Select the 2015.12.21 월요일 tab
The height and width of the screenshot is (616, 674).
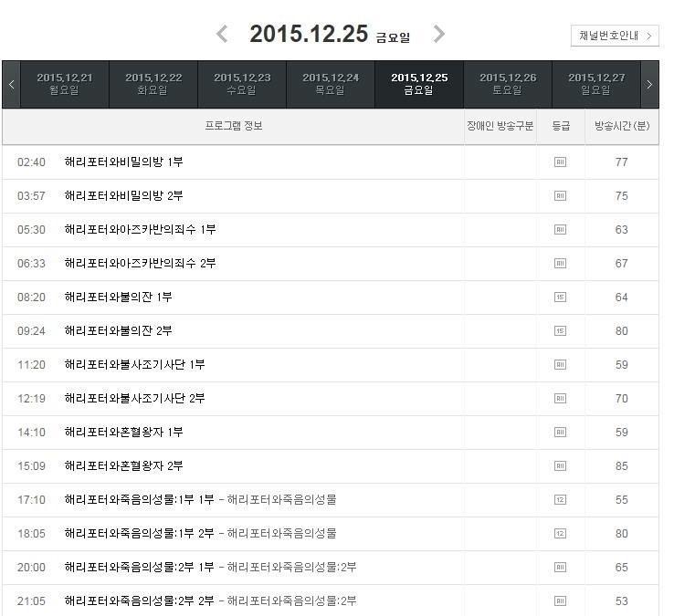coord(65,84)
